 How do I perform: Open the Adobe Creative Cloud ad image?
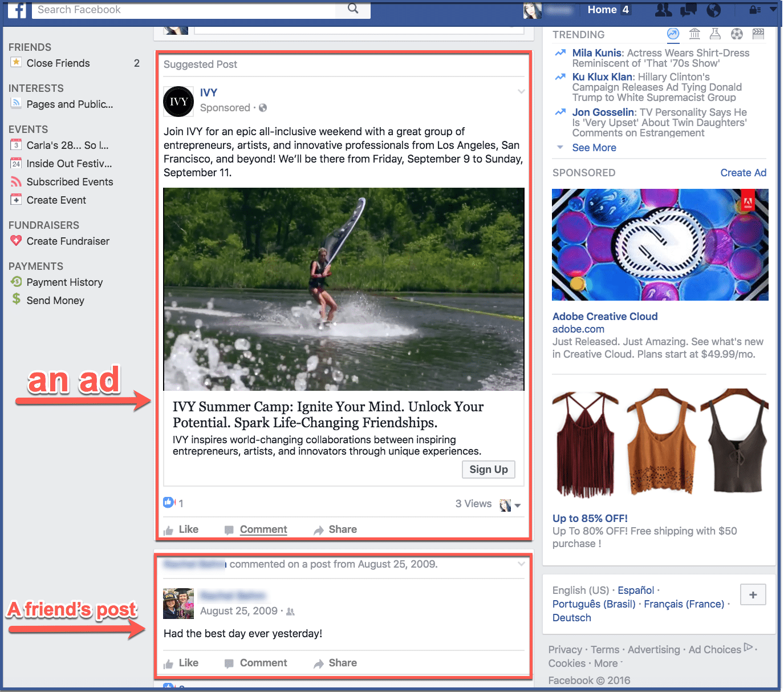(660, 245)
